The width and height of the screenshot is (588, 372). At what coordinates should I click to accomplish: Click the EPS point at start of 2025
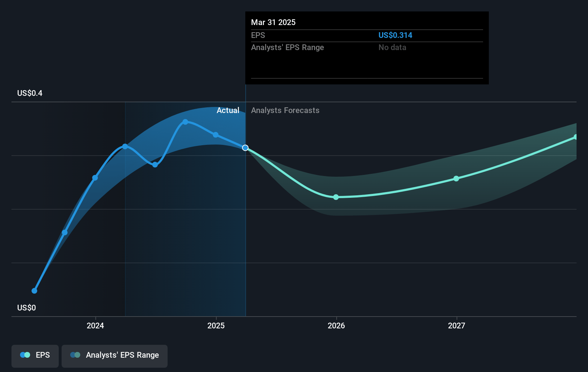(x=216, y=135)
